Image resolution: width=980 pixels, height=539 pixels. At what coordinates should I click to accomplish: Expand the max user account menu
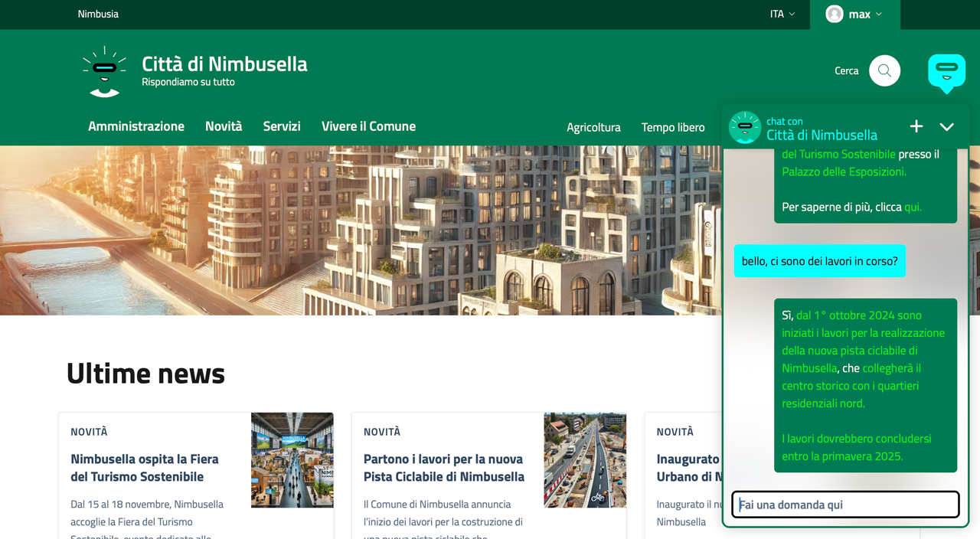click(878, 14)
